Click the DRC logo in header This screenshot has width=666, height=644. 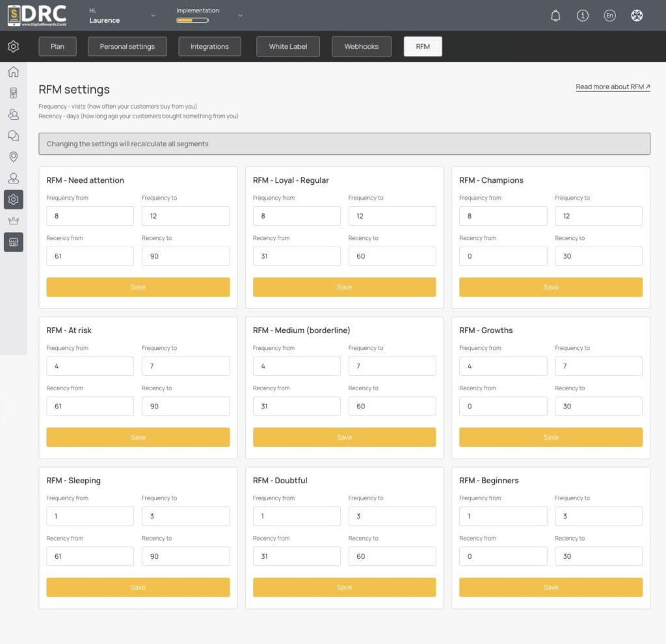click(x=37, y=16)
